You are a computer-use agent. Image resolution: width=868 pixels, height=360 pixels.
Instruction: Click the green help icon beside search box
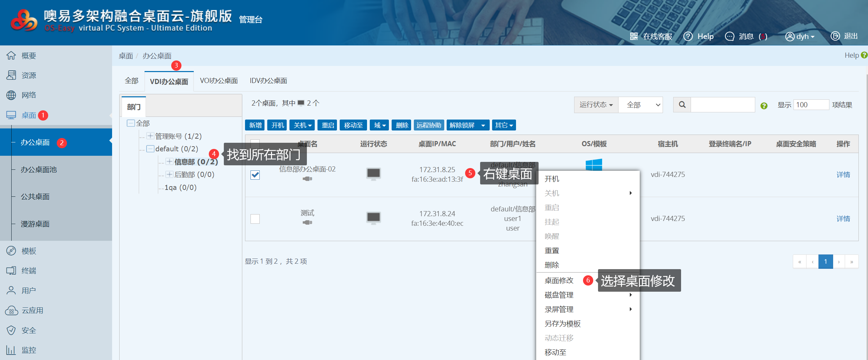[764, 106]
